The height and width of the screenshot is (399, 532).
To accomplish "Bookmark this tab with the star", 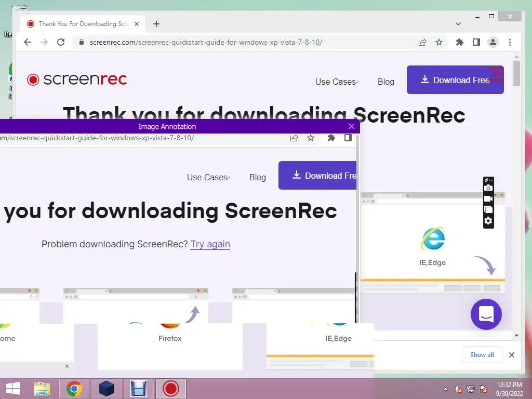I will click(439, 42).
